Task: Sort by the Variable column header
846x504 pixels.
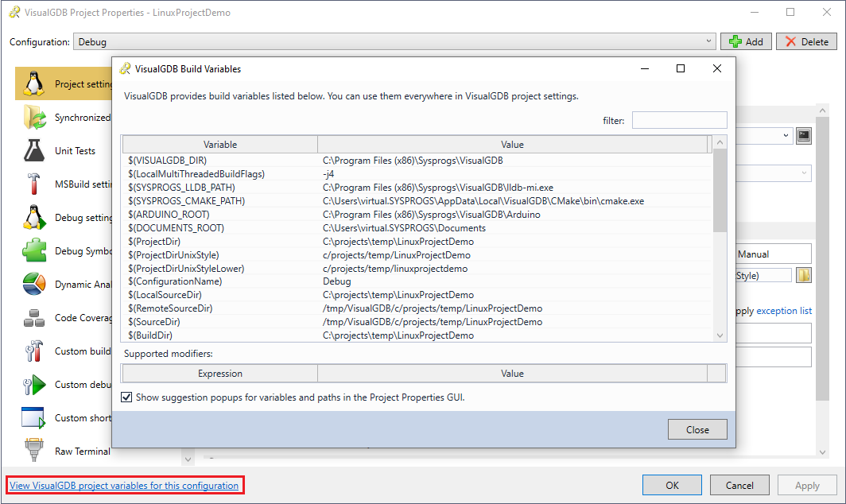Action: [220, 144]
